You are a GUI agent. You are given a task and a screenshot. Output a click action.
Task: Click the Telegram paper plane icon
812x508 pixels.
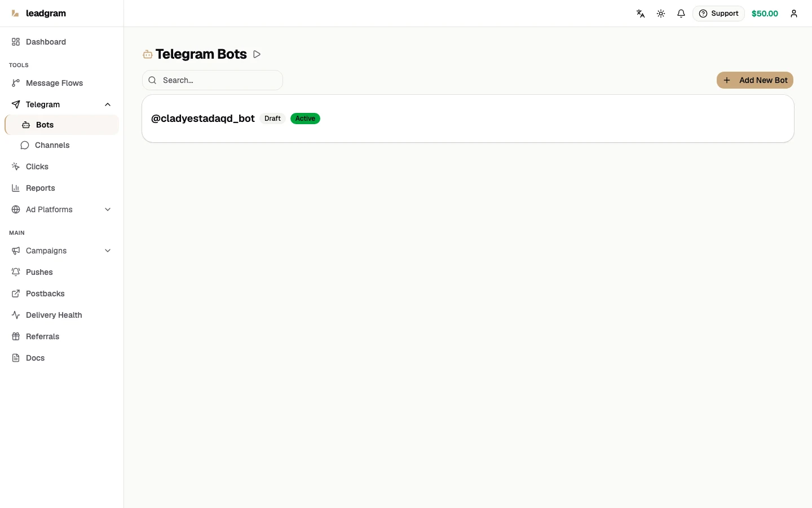click(x=16, y=104)
